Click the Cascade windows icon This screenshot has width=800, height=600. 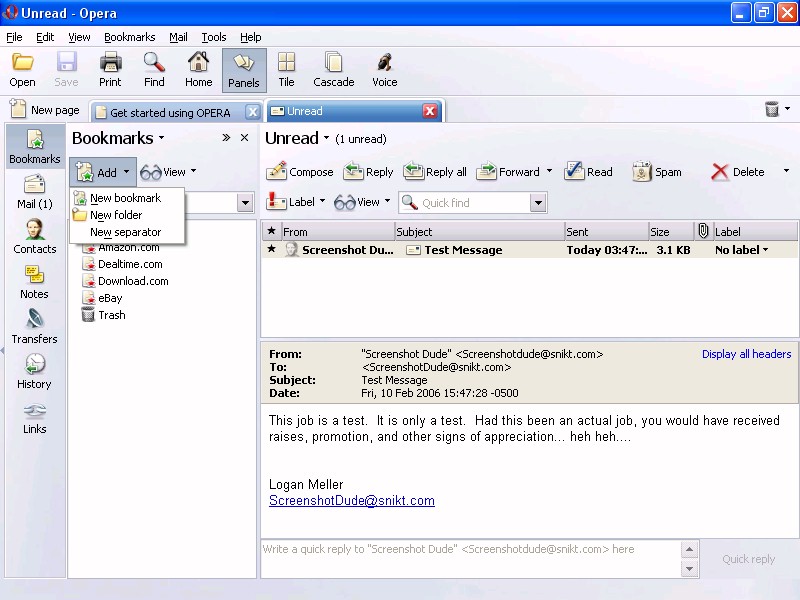[333, 70]
